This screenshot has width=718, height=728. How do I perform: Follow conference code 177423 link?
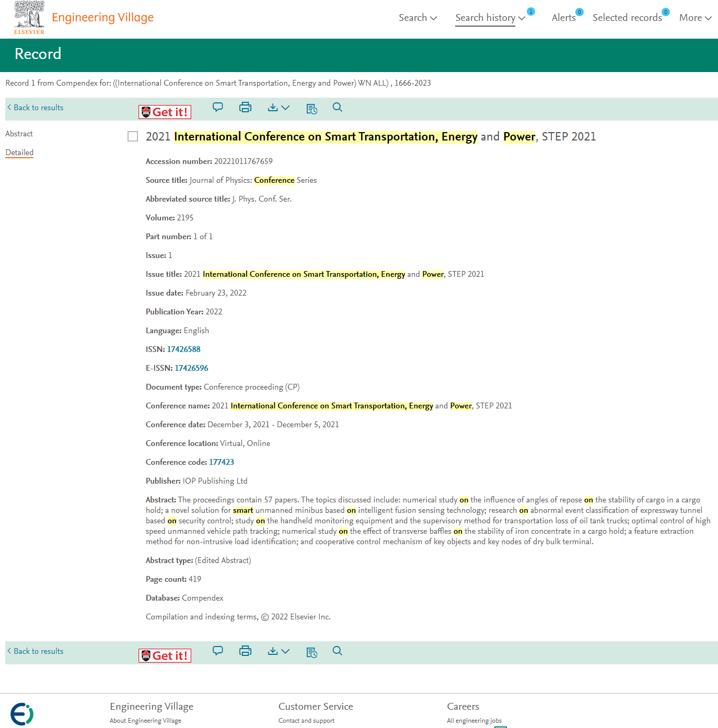222,462
